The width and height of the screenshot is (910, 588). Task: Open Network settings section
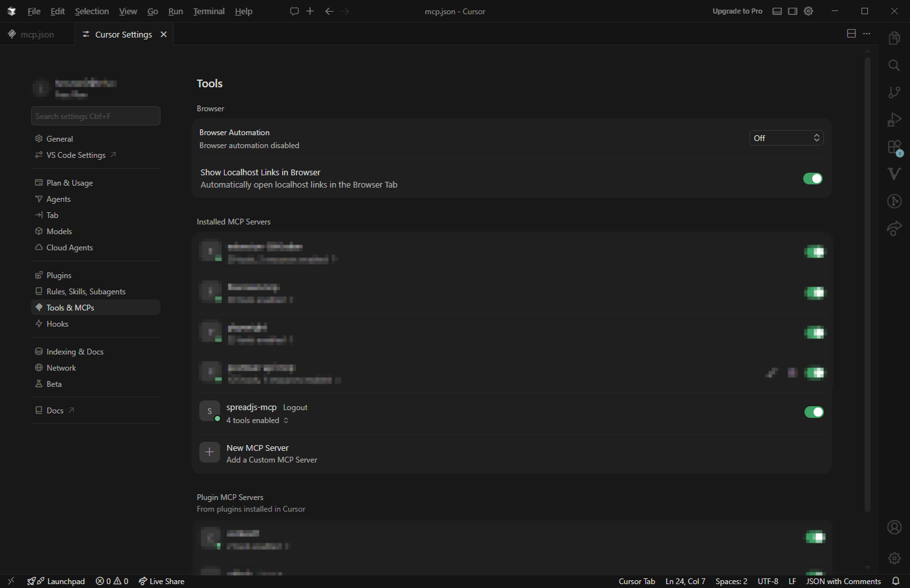coord(96,368)
